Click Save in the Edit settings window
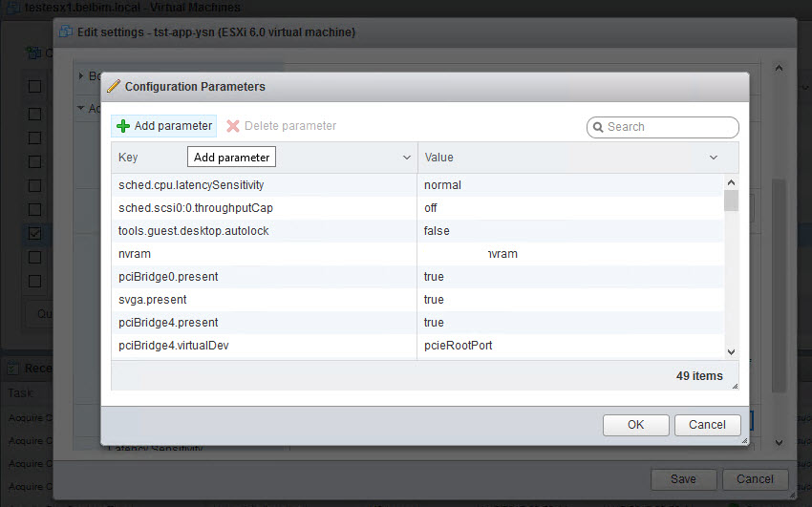Screen dimensions: 812x507 point(683,479)
